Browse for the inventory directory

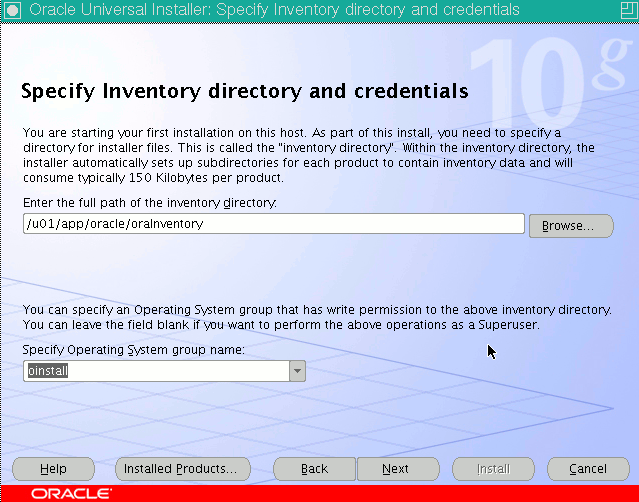click(x=571, y=226)
